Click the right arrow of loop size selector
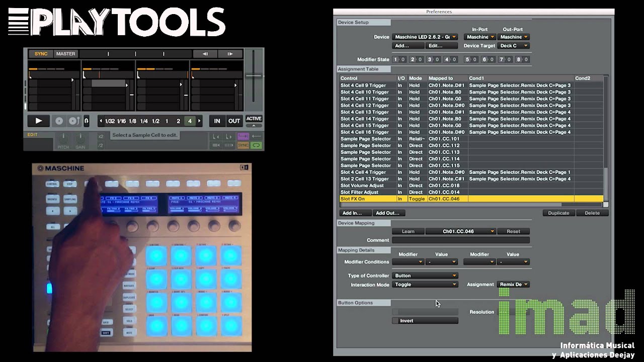644x362 pixels. click(199, 121)
